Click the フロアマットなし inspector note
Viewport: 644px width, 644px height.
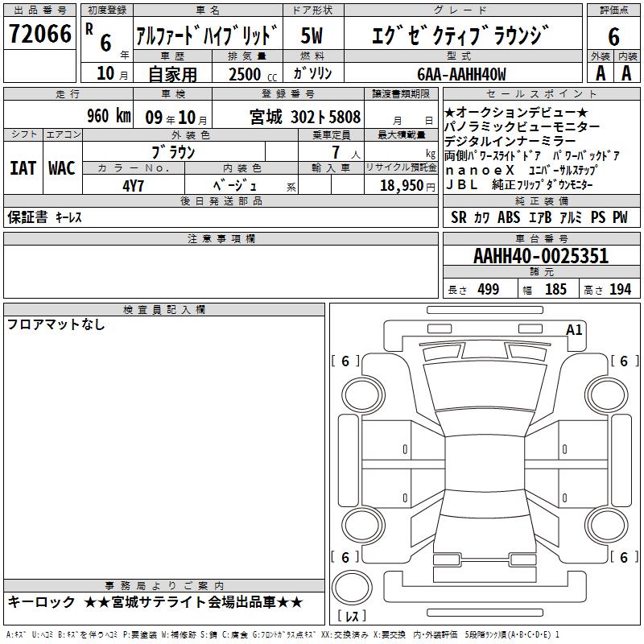(x=56, y=325)
